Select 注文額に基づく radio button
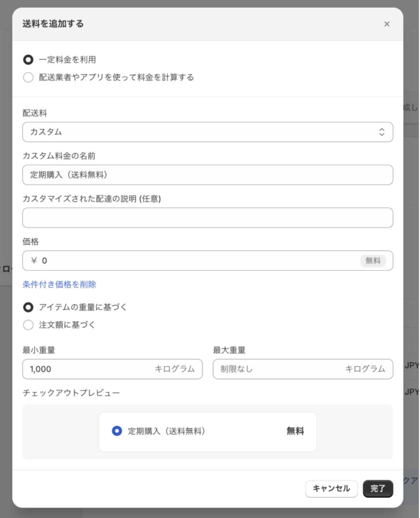This screenshot has height=518, width=420. (x=28, y=325)
